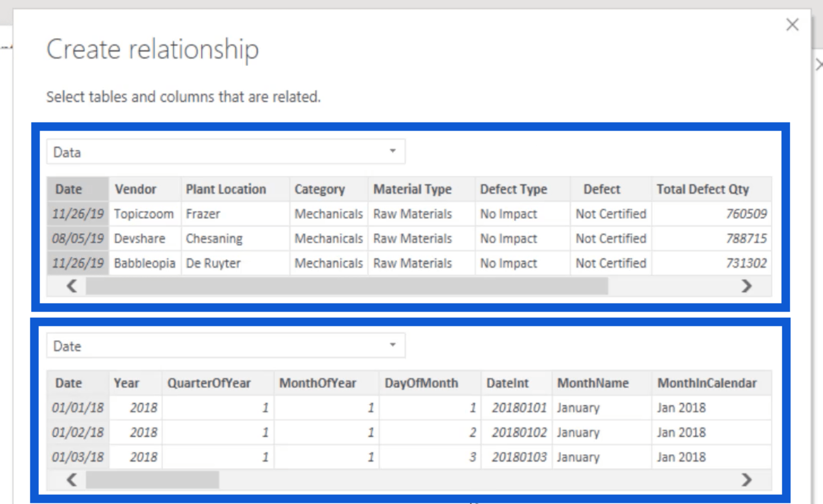
Task: Select the MonthOfYear column header
Action: (326, 383)
